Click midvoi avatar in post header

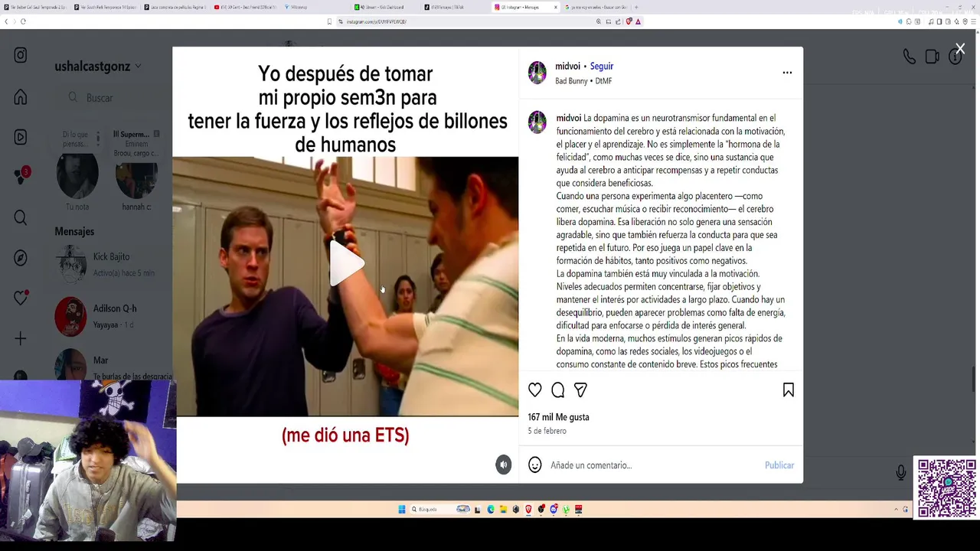click(537, 73)
